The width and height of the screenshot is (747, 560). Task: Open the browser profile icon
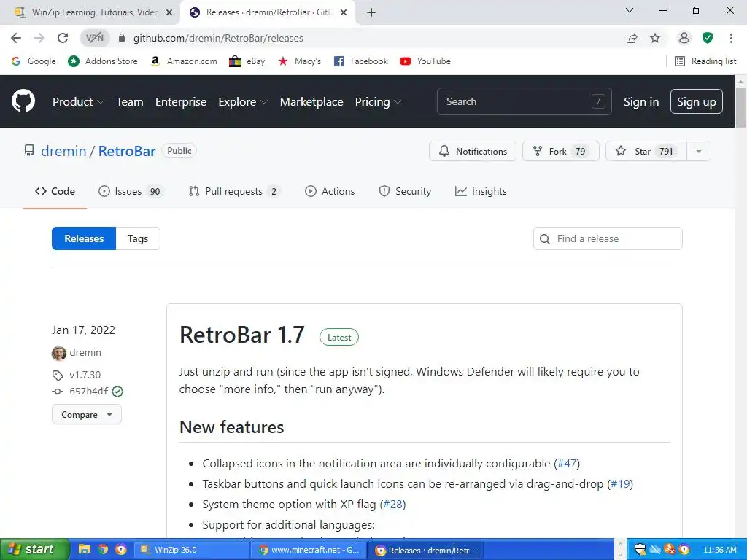(x=684, y=38)
